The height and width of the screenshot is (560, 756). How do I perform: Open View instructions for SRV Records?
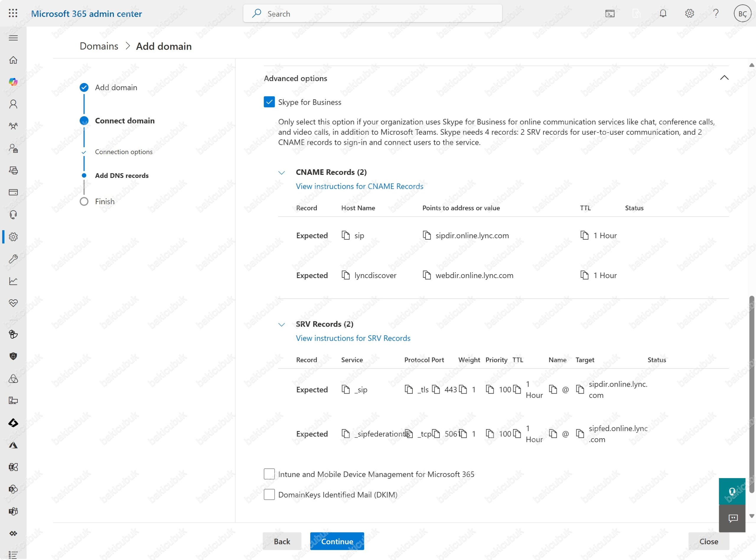coord(353,338)
